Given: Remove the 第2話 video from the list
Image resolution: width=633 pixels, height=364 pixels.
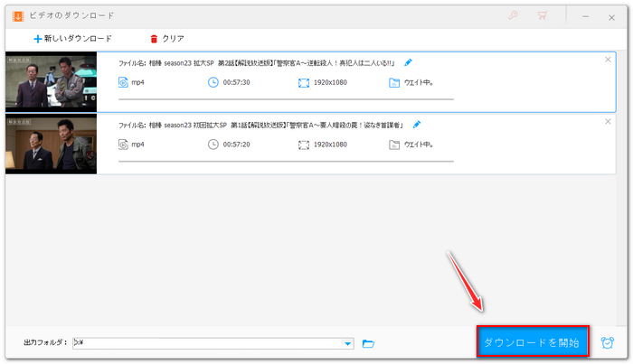Looking at the screenshot, I should pyautogui.click(x=608, y=60).
